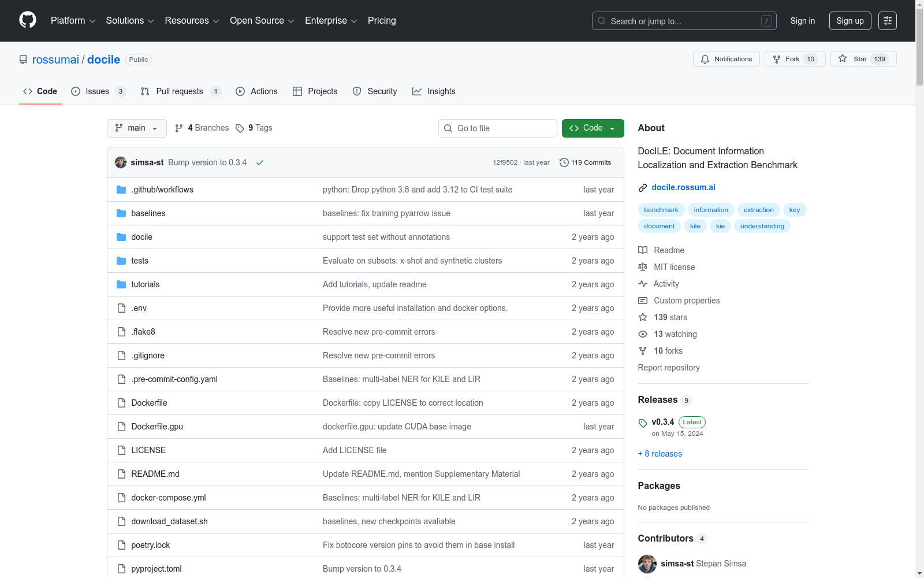Click the baselines folder icon
This screenshot has height=578, width=924.
click(121, 213)
